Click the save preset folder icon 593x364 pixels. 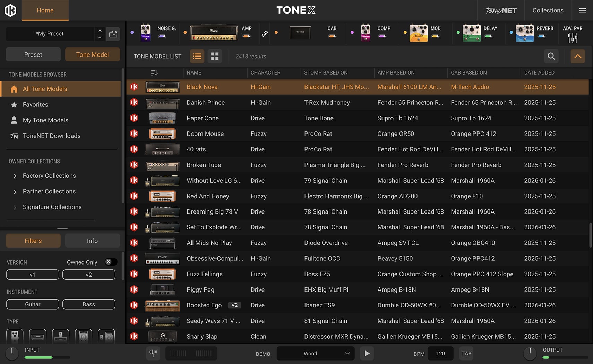(113, 34)
